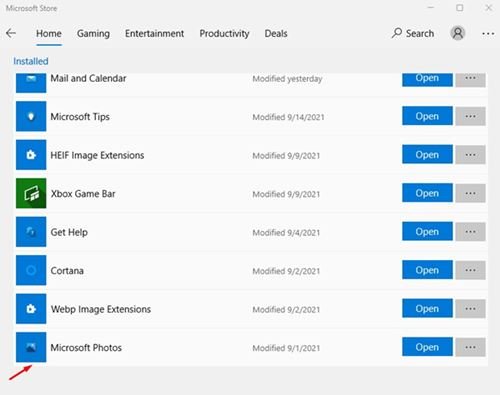Click the Webp Image Extensions icon
This screenshot has height=395, width=500.
(31, 309)
